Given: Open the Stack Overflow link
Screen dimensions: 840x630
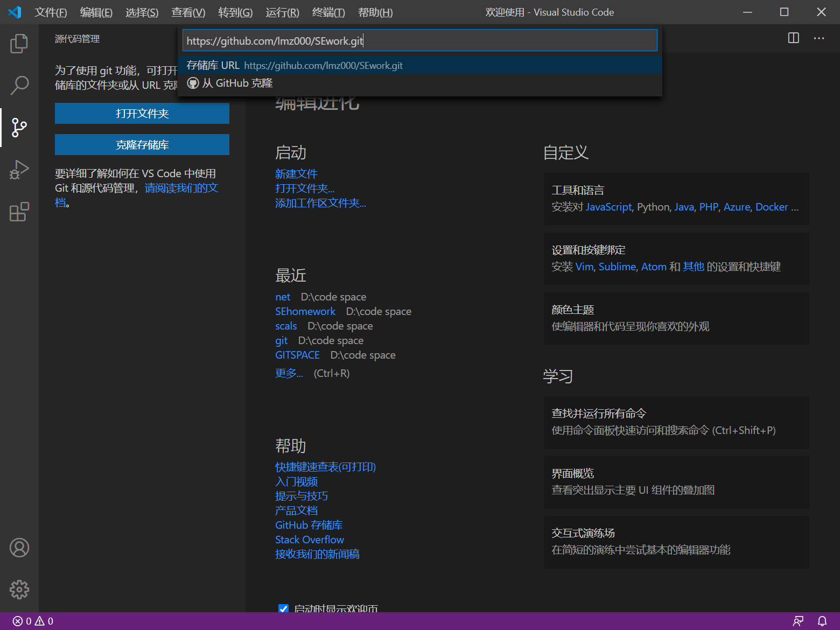Looking at the screenshot, I should 310,540.
